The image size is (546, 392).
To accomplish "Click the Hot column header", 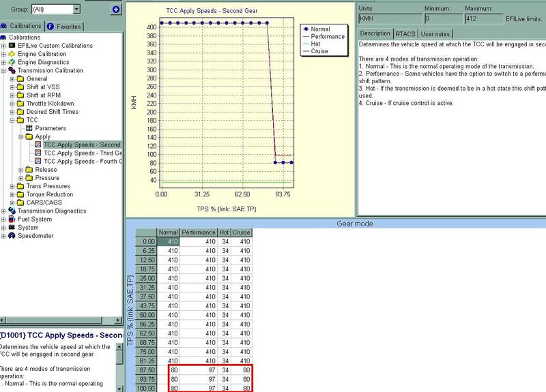I will pos(224,232).
